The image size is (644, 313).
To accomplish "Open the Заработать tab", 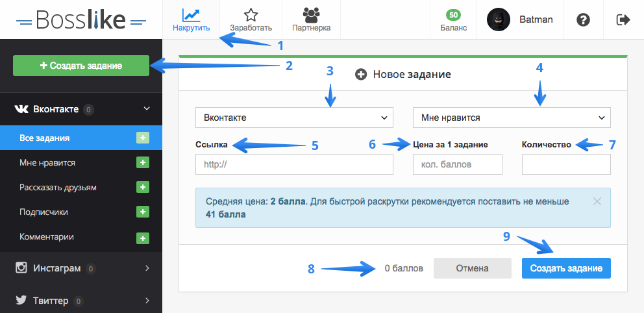I will pos(251,19).
